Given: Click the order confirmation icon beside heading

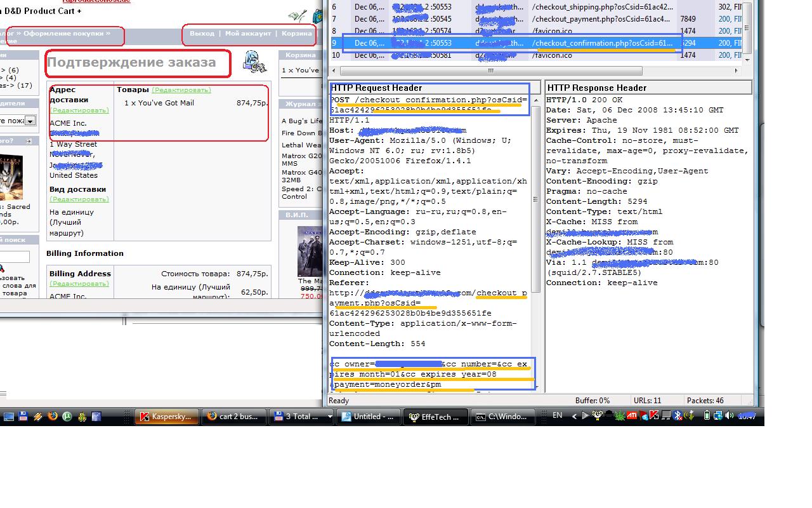Looking at the screenshot, I should point(254,62).
